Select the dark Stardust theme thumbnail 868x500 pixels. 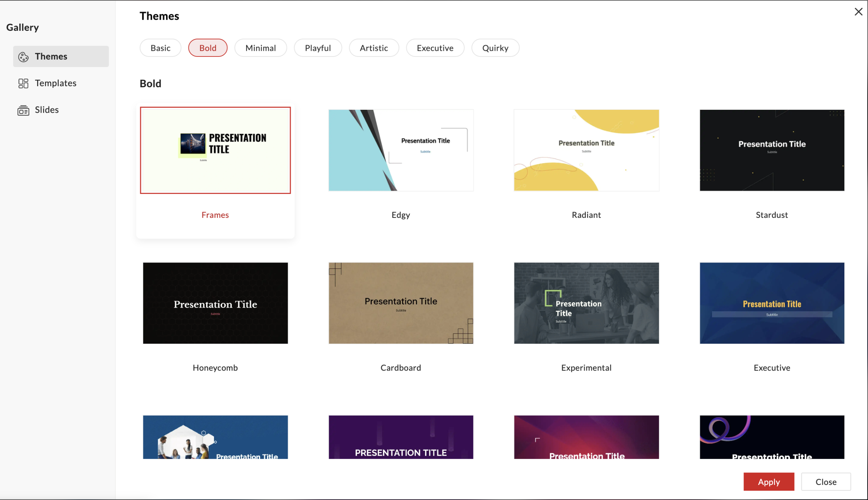coord(772,150)
